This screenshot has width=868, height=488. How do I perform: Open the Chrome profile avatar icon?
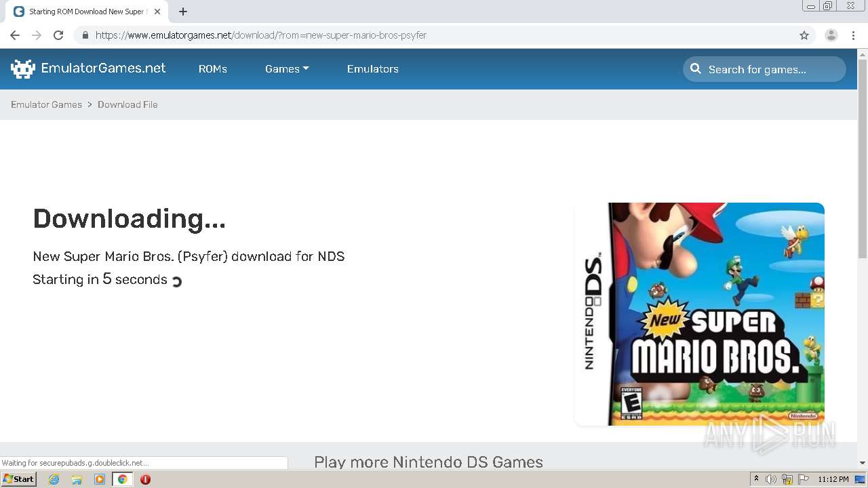[831, 35]
